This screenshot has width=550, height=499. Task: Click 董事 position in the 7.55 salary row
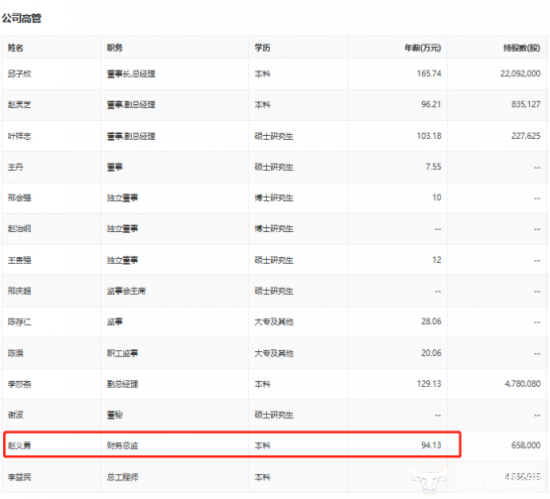click(115, 167)
